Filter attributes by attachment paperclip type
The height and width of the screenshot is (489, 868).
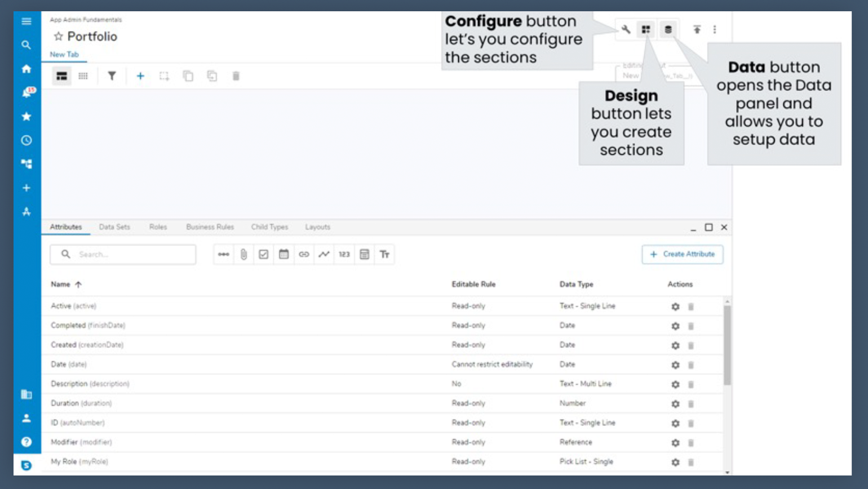point(243,255)
